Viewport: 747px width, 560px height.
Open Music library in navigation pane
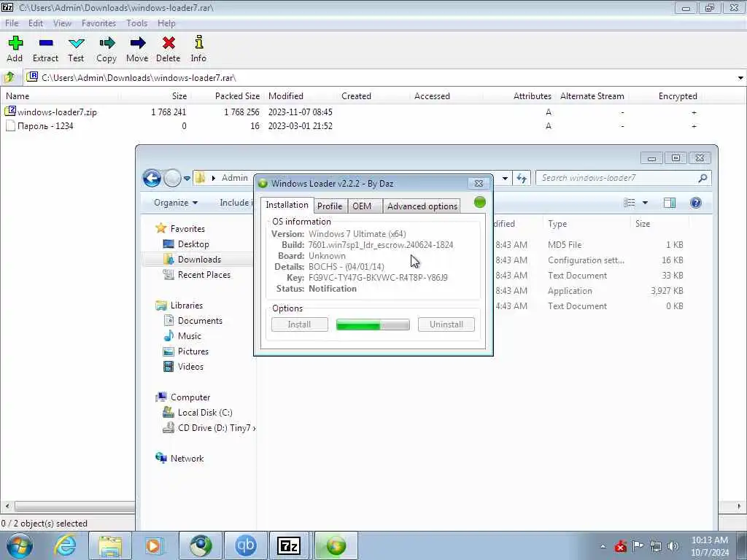click(190, 336)
